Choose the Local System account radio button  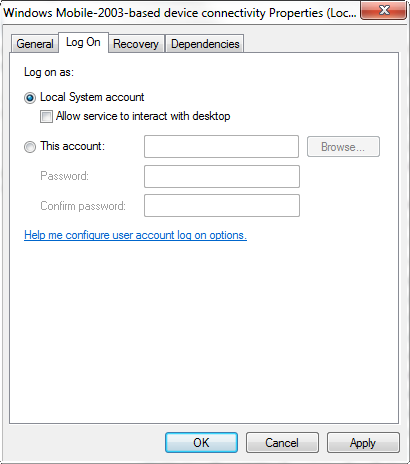(30, 98)
